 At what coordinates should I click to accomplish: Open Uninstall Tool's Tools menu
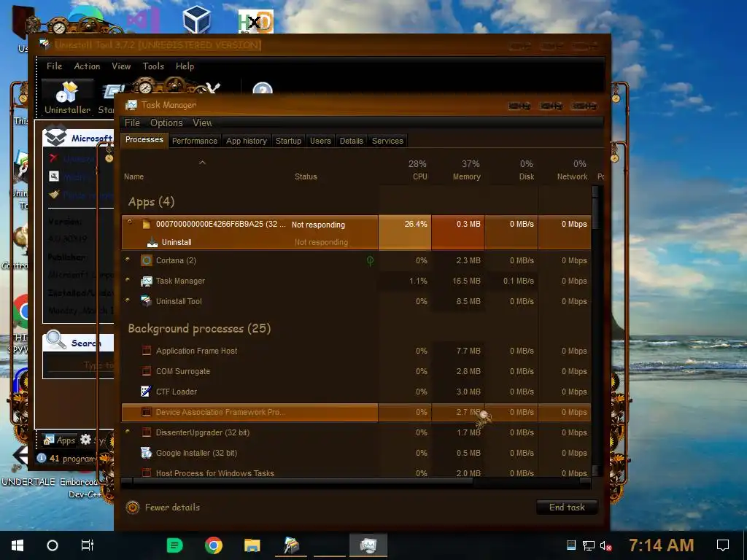point(153,66)
